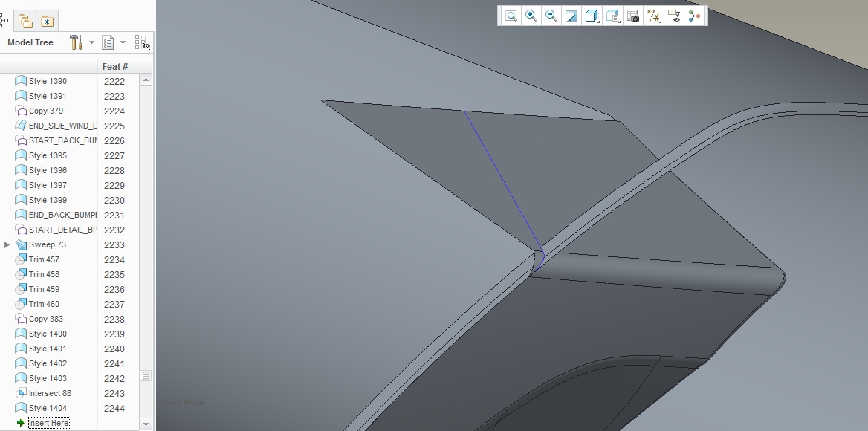Select the Style 1391 feature

[48, 96]
